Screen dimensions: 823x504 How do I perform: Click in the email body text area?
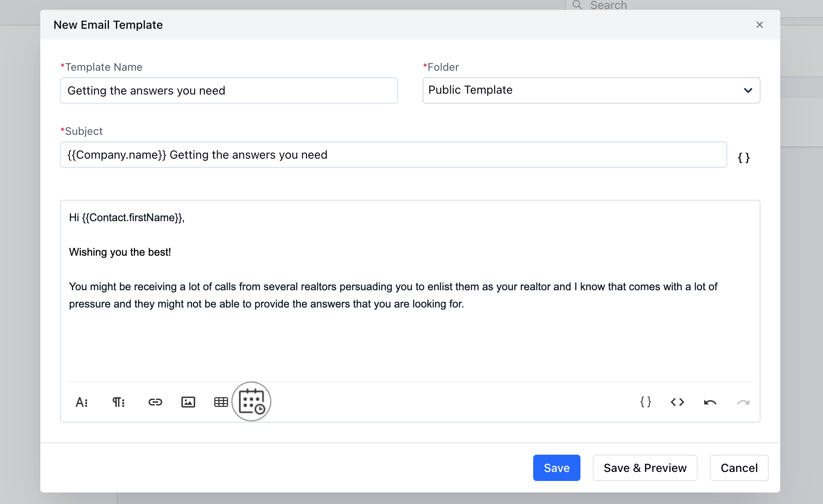pos(409,337)
